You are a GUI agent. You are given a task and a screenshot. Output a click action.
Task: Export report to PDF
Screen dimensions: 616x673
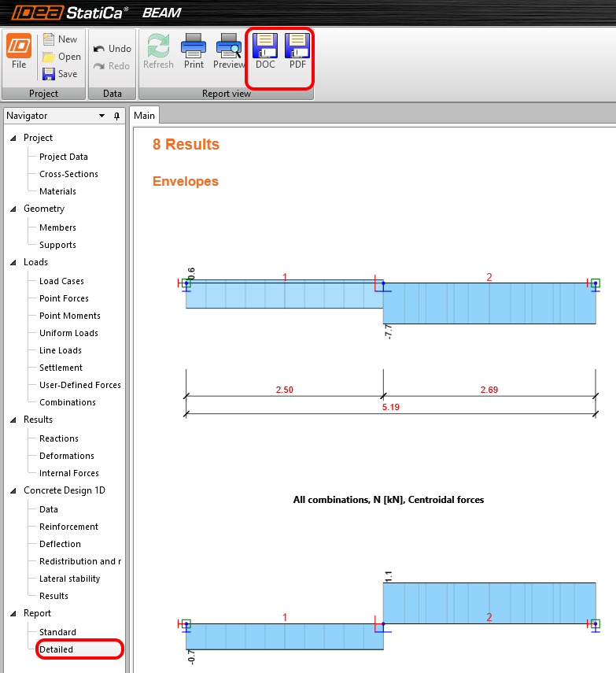coord(297,52)
